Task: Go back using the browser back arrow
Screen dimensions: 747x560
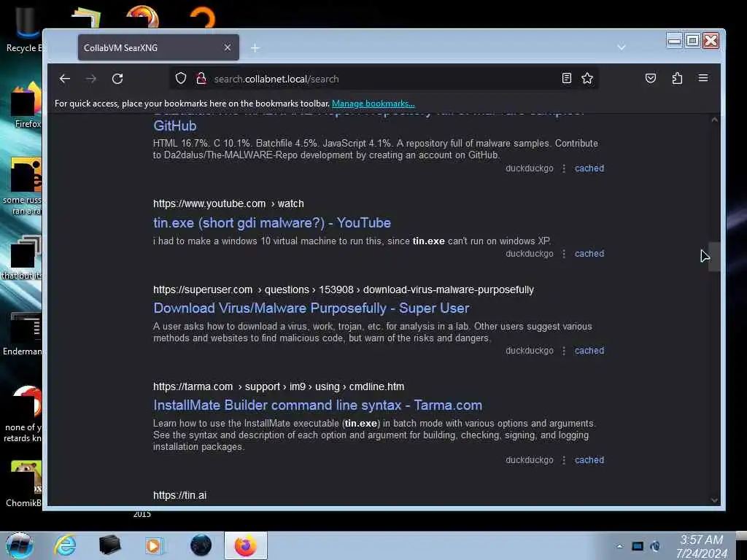Action: click(65, 79)
